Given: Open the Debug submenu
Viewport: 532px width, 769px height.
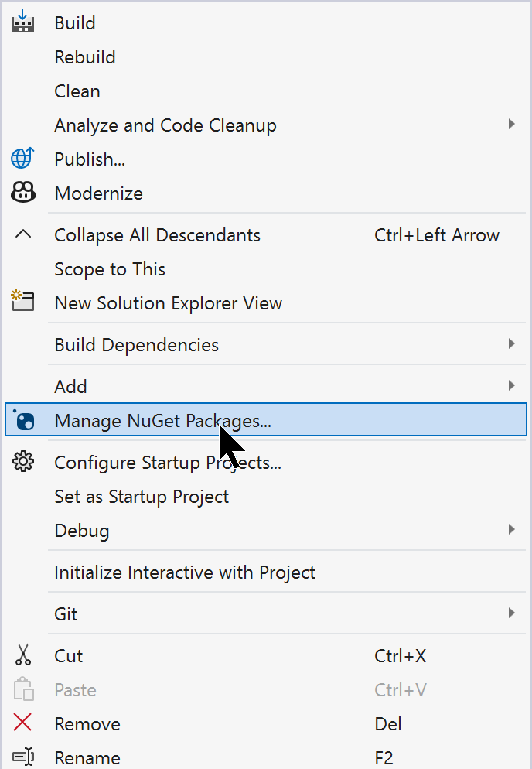Looking at the screenshot, I should [81, 531].
